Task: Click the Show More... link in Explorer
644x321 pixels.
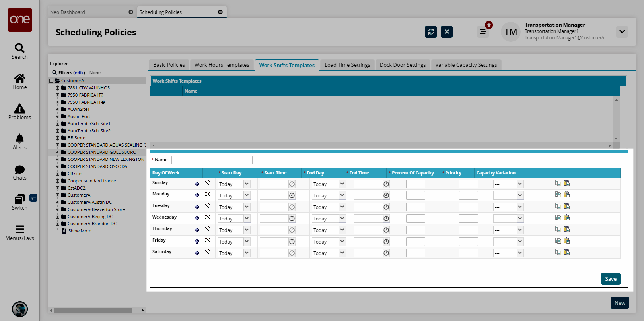Action: [81, 231]
